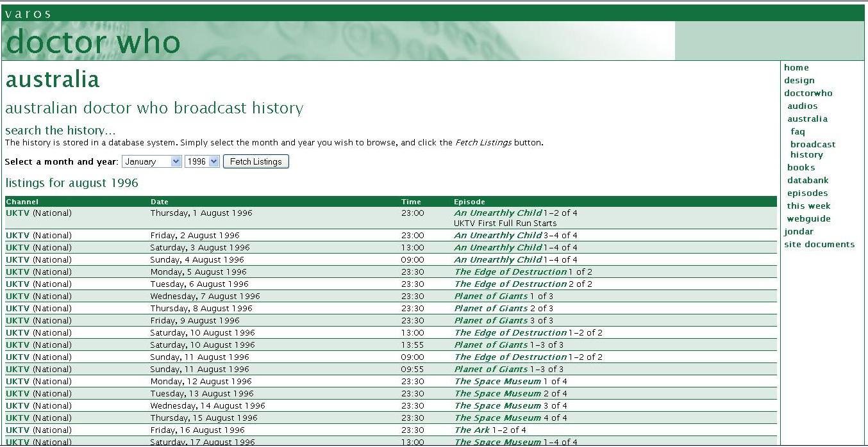Select doctorwho in the sidebar
Screen dimensions: 868x447
808,93
